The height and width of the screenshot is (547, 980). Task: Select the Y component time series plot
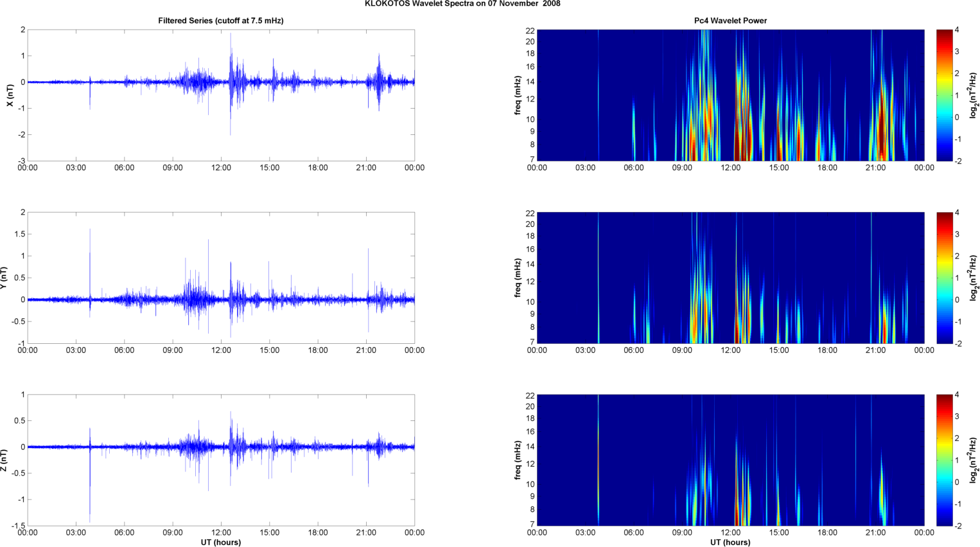[220, 278]
